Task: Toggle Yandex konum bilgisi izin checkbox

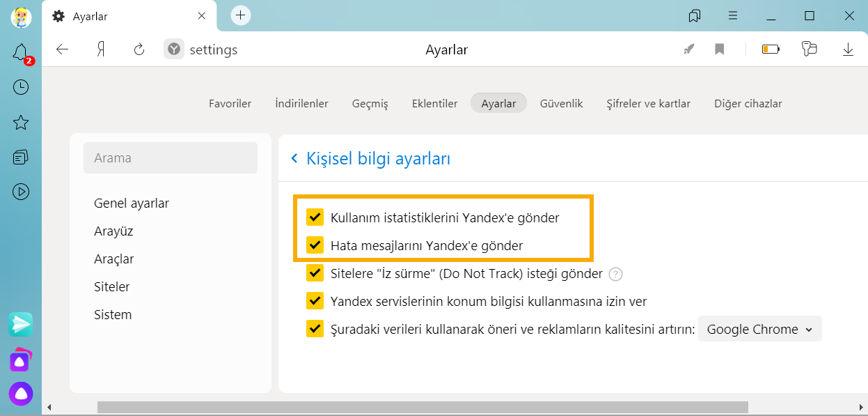Action: click(x=315, y=301)
